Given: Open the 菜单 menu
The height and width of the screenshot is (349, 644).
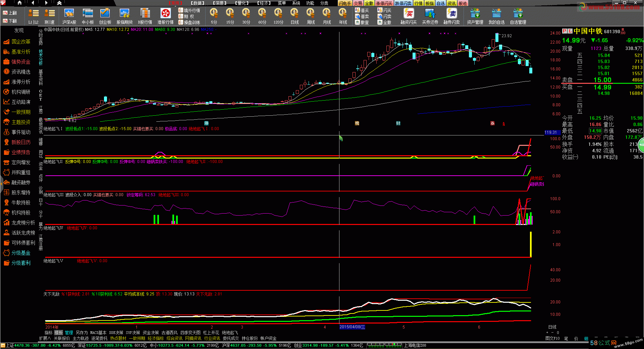Looking at the screenshot, I should click(x=282, y=3).
